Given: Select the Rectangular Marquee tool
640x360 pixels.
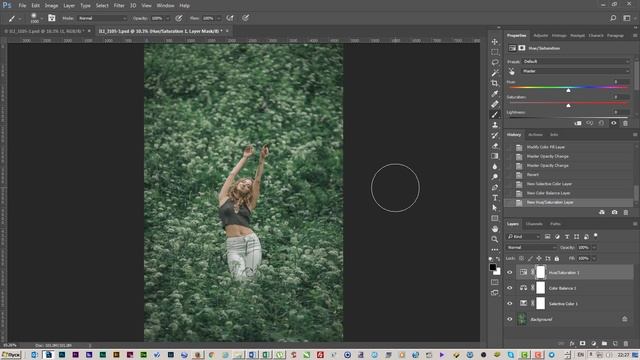Looking at the screenshot, I should click(x=495, y=52).
